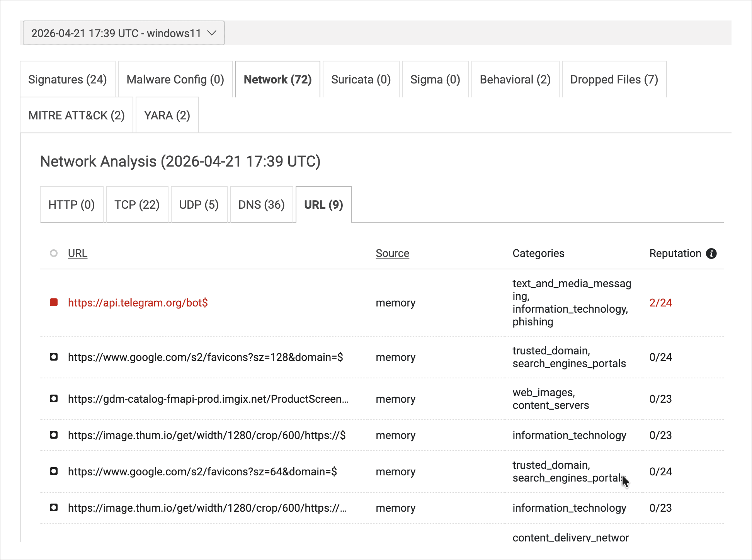752x560 pixels.
Task: Open Malware Config (0) tab
Action: (175, 79)
